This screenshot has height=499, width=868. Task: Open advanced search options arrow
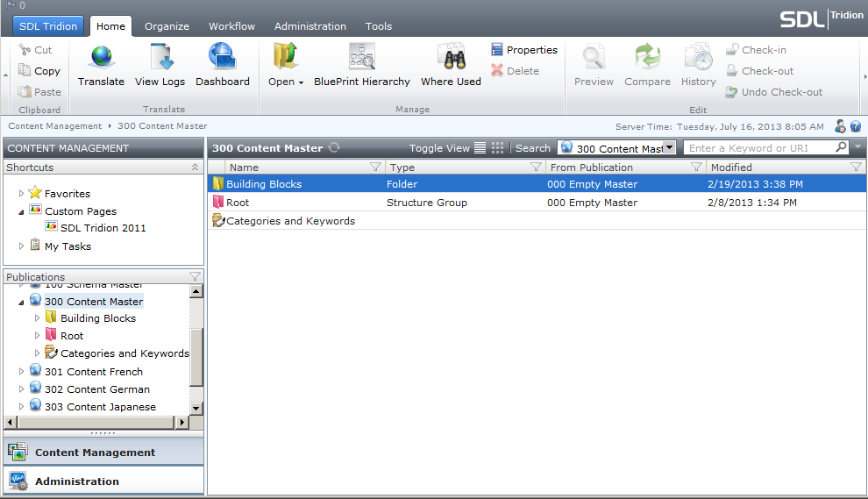point(858,146)
